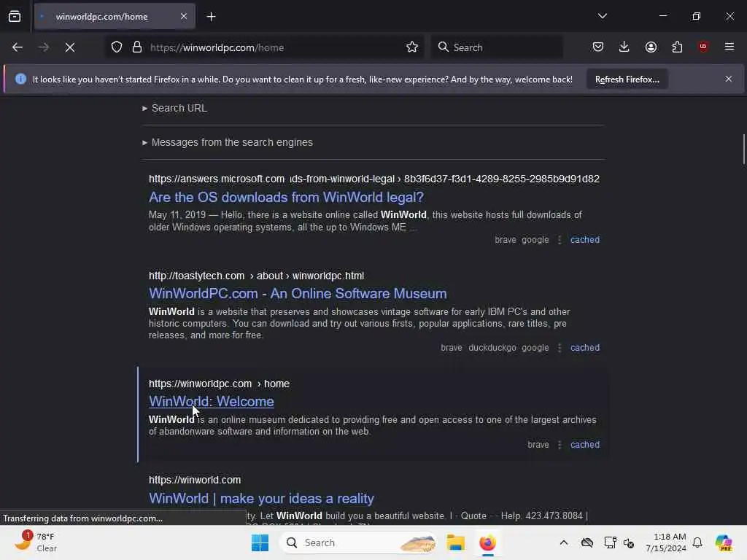Open Save to Pocket button
Screen dimensions: 747x560
pyautogui.click(x=598, y=47)
